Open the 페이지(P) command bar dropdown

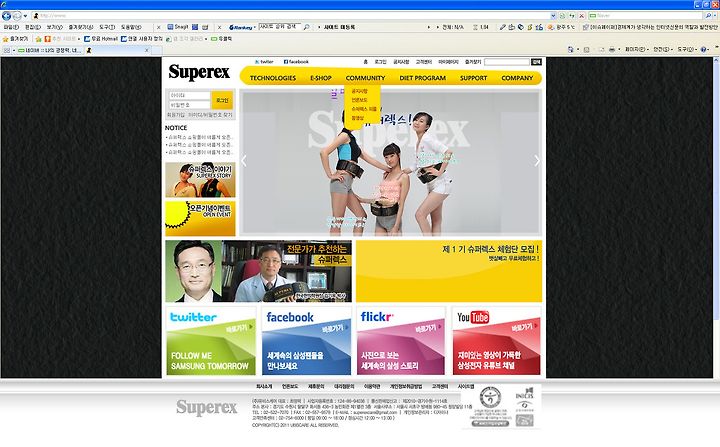pyautogui.click(x=637, y=49)
